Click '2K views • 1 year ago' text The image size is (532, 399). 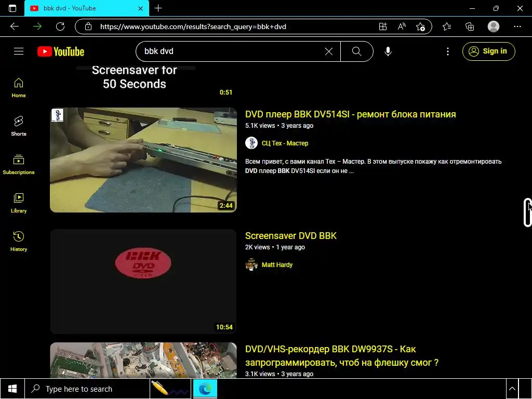[275, 247]
